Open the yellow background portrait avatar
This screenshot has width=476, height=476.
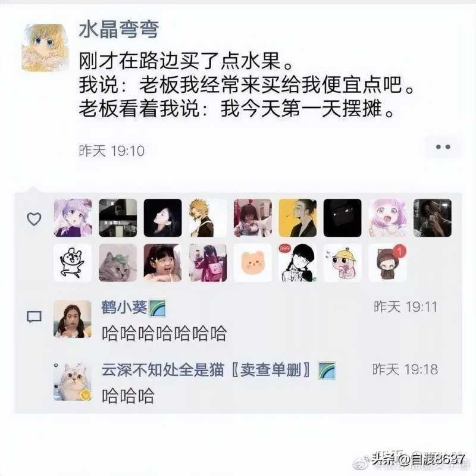(x=297, y=218)
